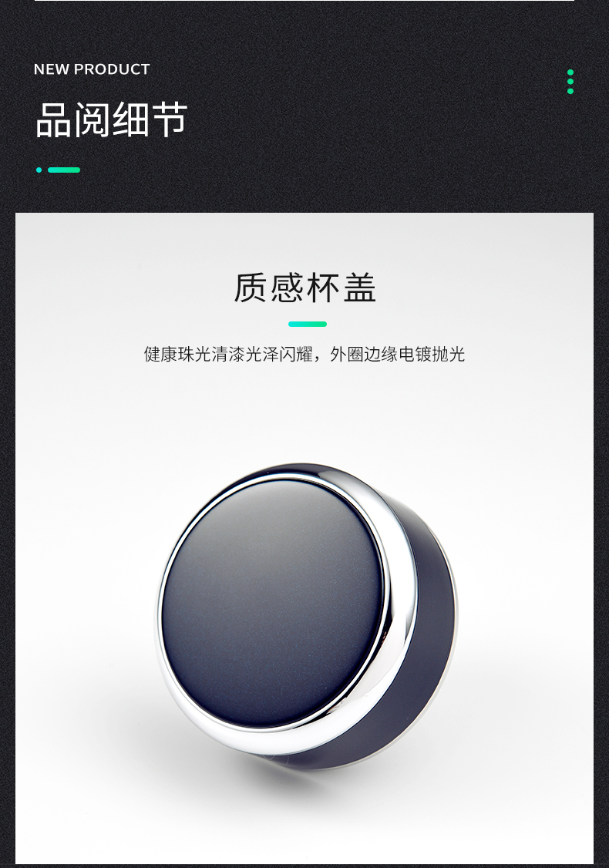Click the green bar beneath 质感杯盖
This screenshot has width=609, height=868.
click(308, 324)
